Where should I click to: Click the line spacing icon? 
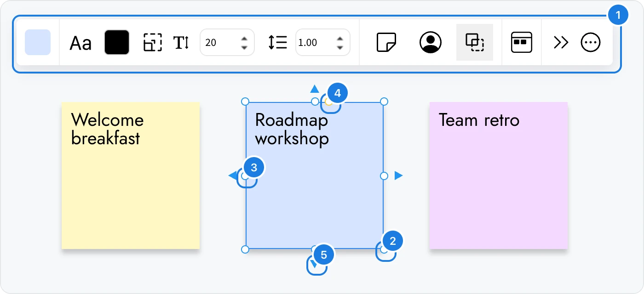point(278,42)
